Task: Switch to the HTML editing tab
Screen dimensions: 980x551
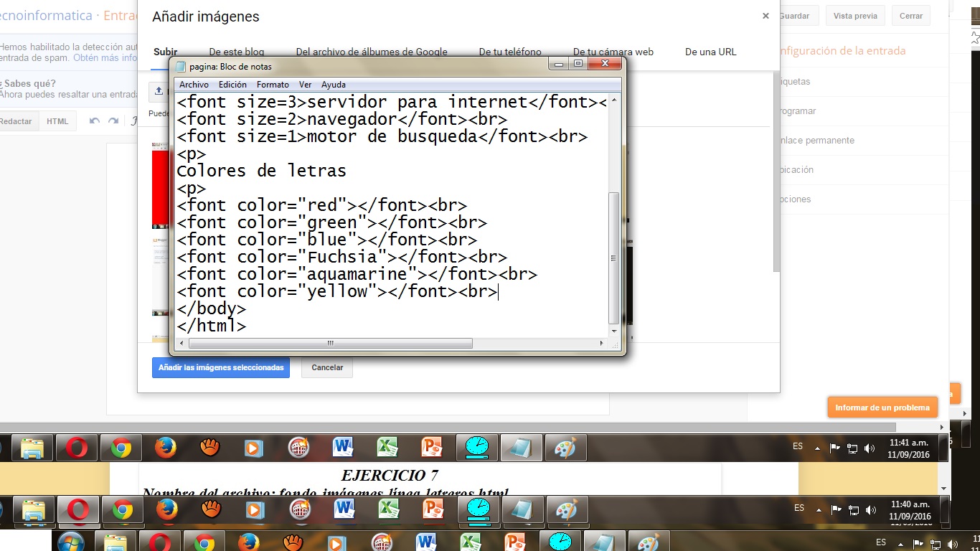Action: pos(57,121)
